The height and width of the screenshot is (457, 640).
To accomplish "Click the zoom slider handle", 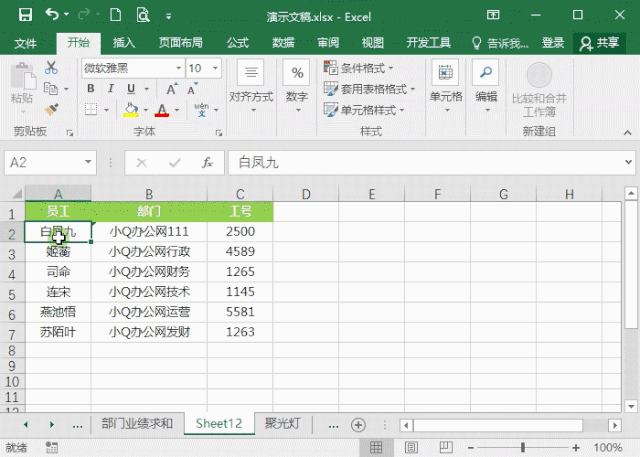I will [x=522, y=448].
